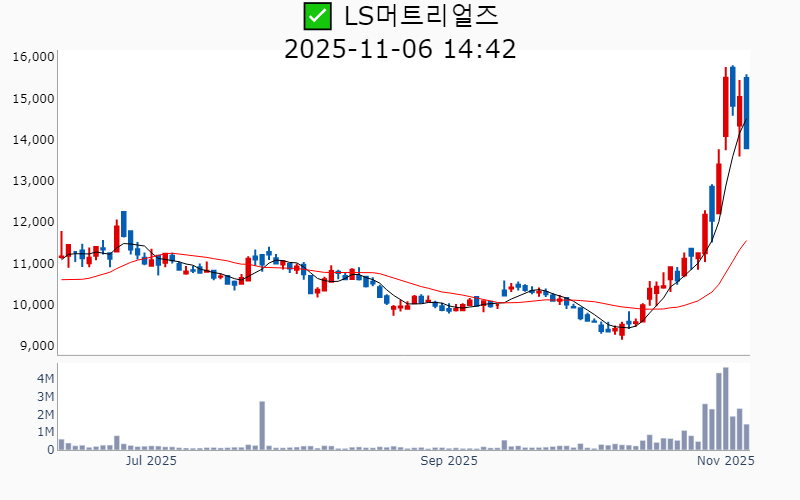Select the 4M volume axis label
The image size is (800, 500).
45,379
